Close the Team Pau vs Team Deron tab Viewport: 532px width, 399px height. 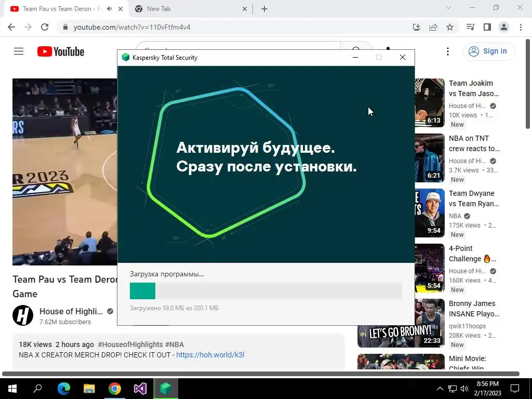[x=121, y=9]
